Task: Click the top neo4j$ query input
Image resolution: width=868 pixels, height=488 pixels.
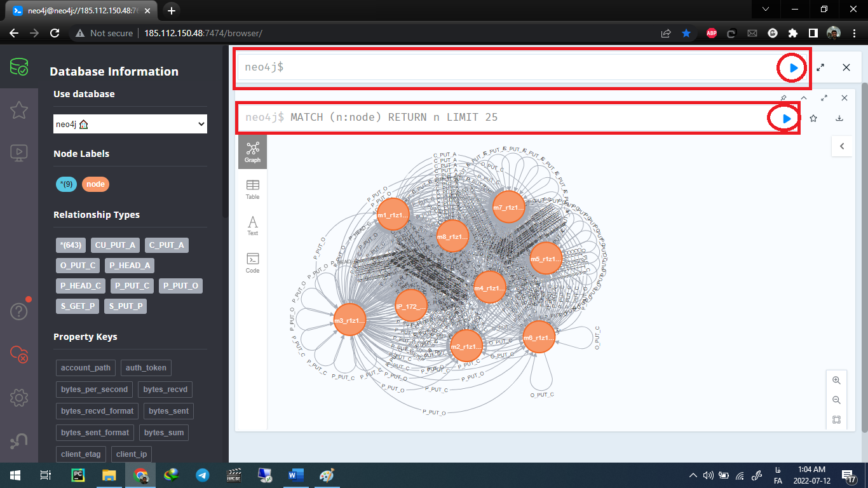Action: coord(505,67)
